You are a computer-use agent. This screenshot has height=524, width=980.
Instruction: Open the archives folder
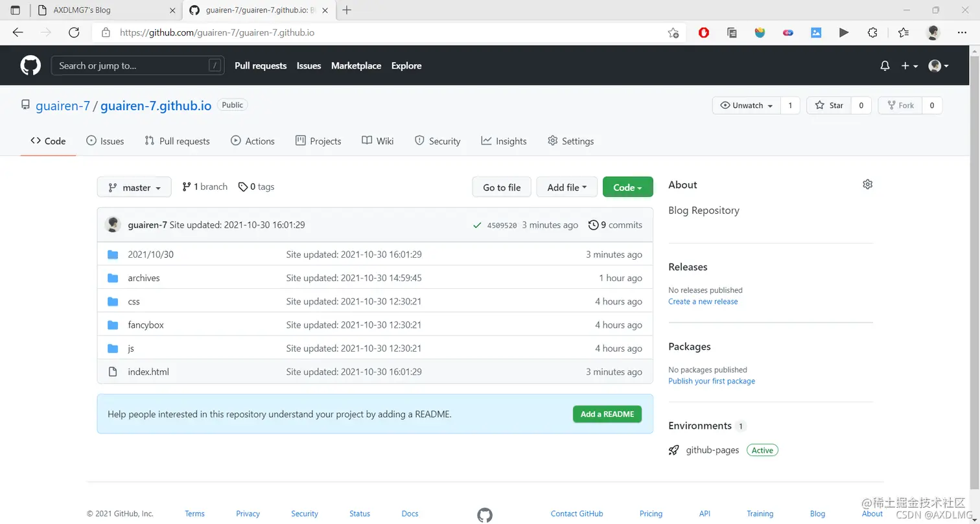(x=144, y=278)
